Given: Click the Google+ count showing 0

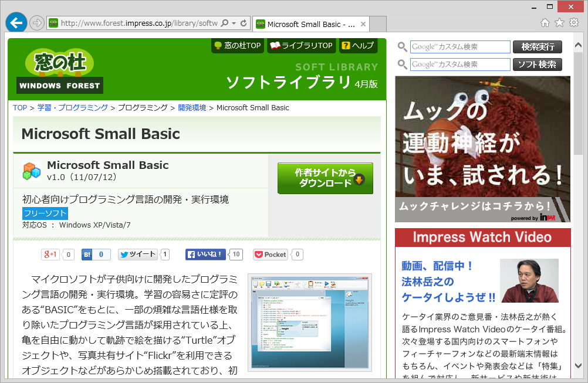Looking at the screenshot, I should point(68,255).
